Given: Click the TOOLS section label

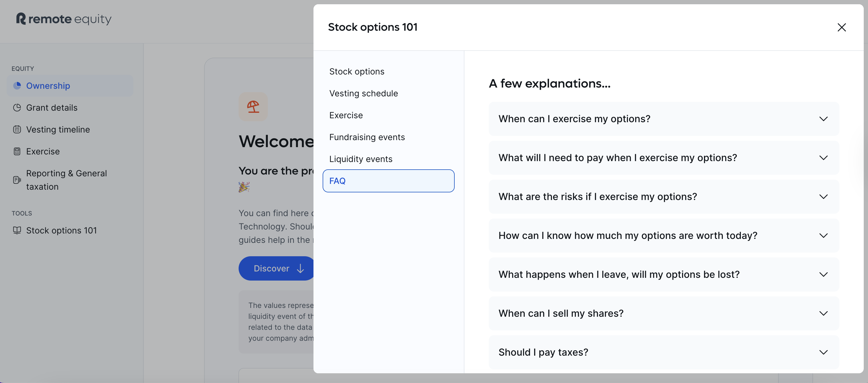Looking at the screenshot, I should pos(22,213).
